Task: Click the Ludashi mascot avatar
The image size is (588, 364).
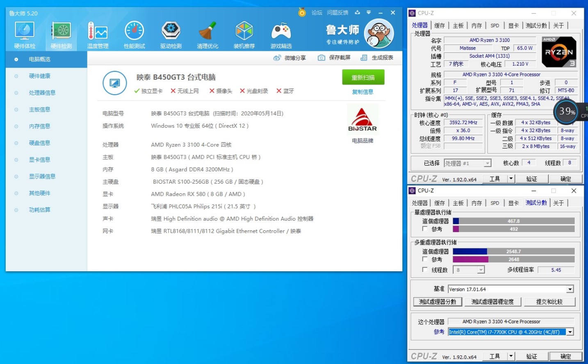Action: [x=379, y=34]
